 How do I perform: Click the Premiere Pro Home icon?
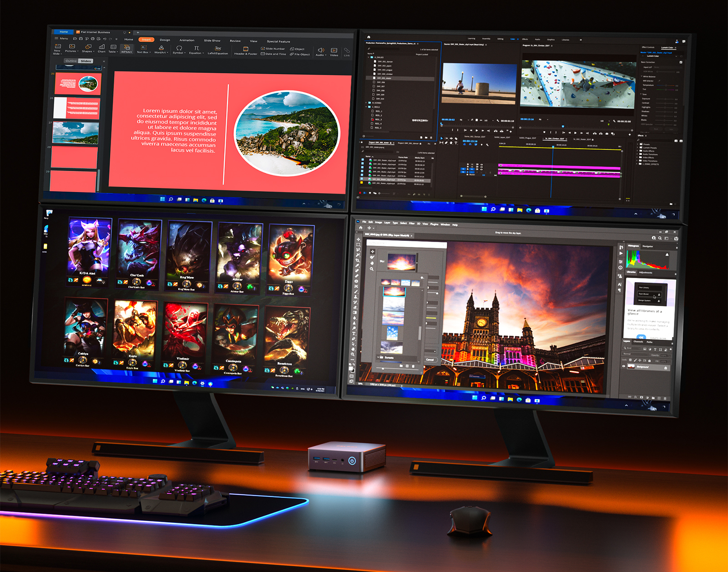(x=369, y=37)
